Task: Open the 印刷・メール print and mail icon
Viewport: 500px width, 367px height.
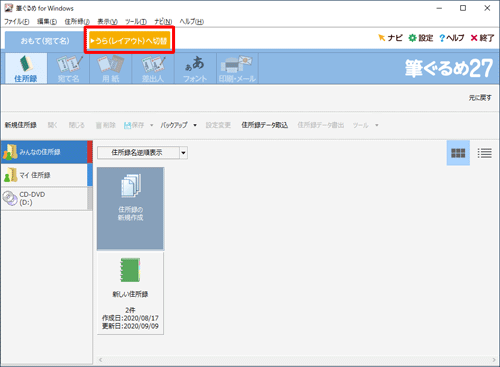Action: [x=237, y=68]
